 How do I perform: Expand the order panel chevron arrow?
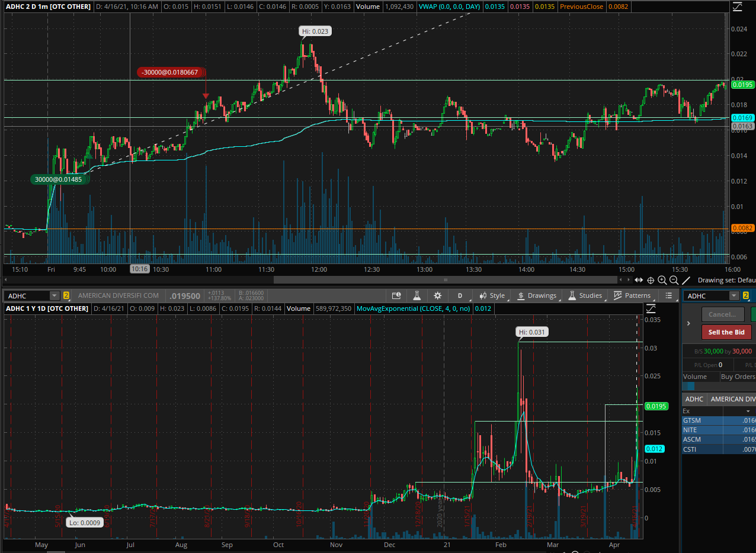[x=688, y=323]
